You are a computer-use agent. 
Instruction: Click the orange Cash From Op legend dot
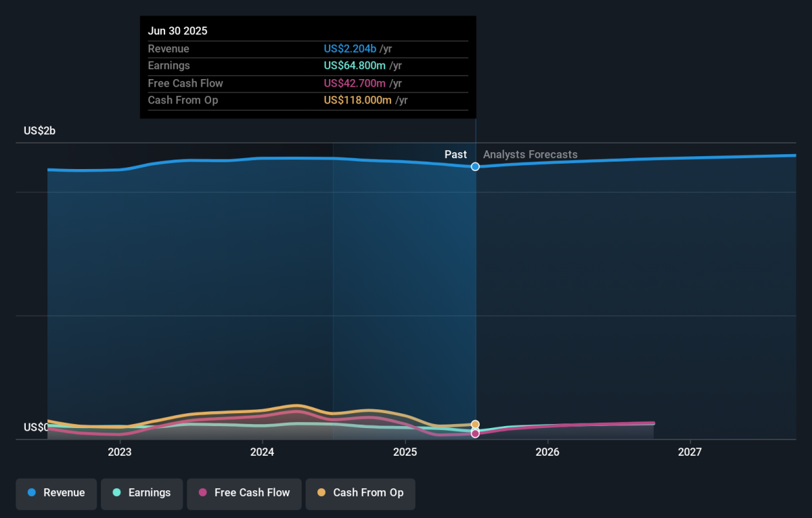pyautogui.click(x=321, y=493)
